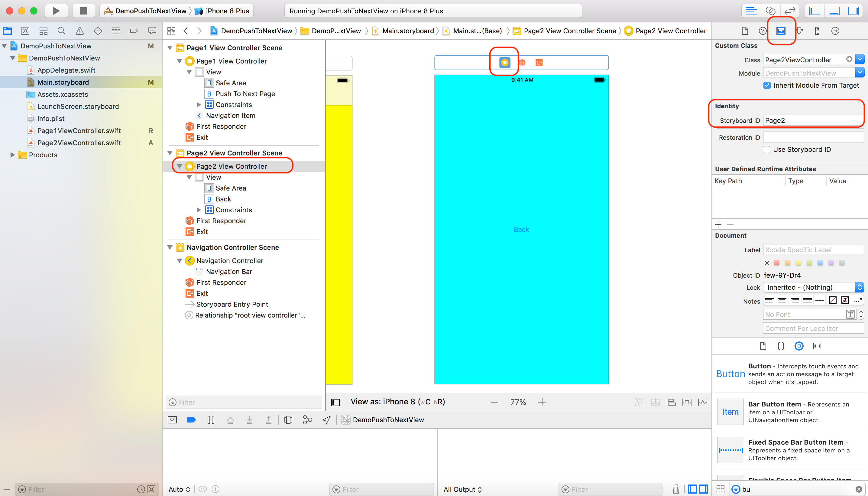Pick the red document label color
This screenshot has width=868, height=496.
[x=776, y=263]
